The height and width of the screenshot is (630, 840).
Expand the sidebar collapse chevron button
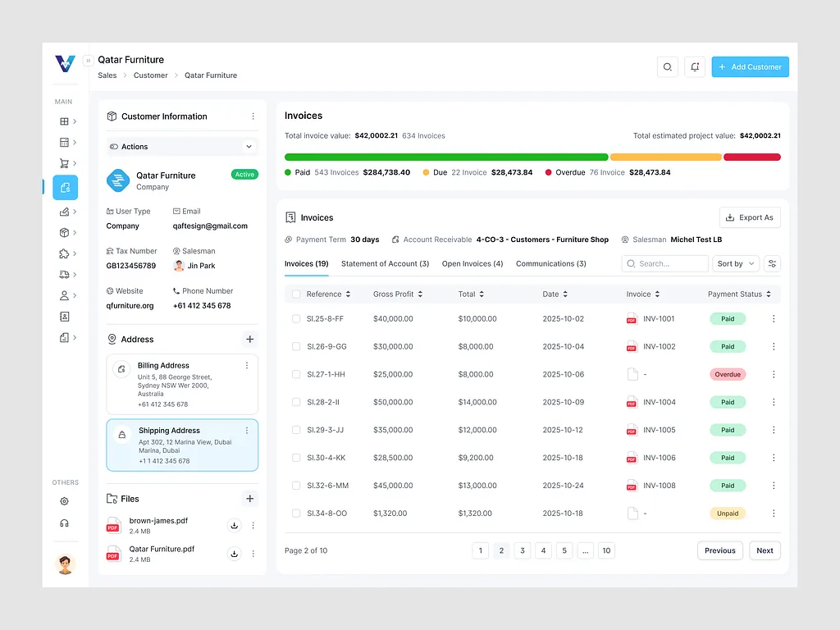point(88,61)
